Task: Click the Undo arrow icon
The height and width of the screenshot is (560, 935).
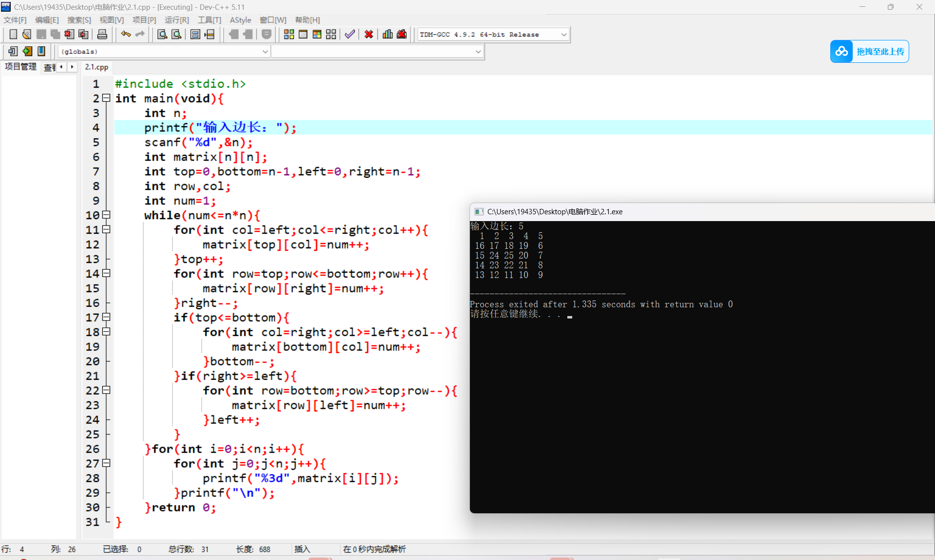Action: pos(126,35)
